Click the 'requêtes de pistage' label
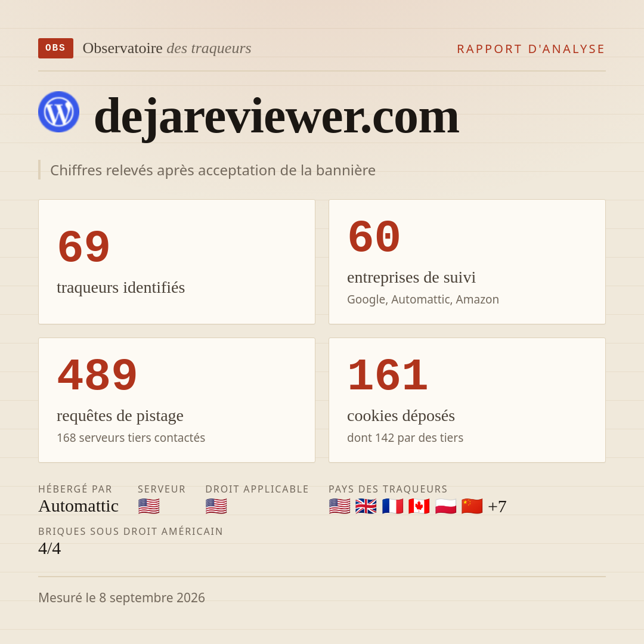Viewport: 644px width, 644px height. (x=120, y=416)
